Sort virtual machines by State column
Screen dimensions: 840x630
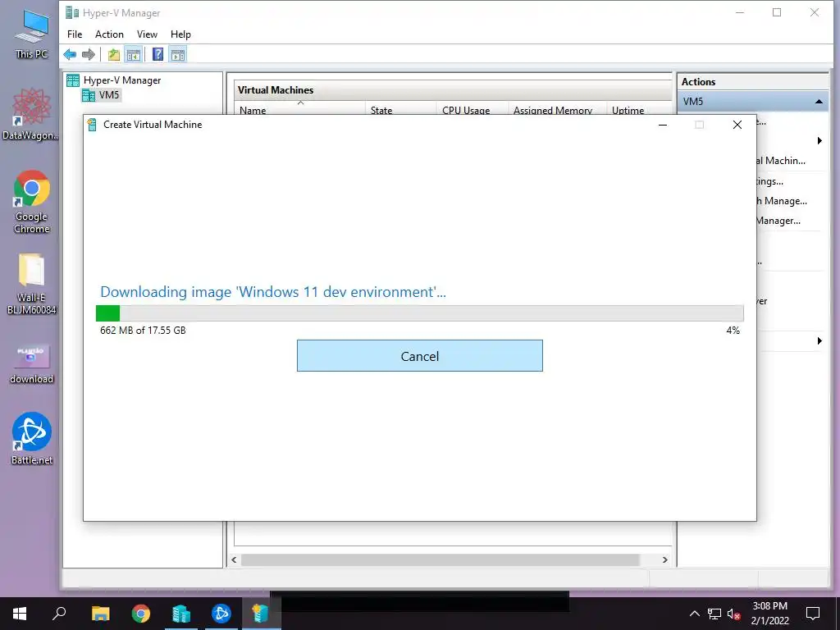(400, 110)
